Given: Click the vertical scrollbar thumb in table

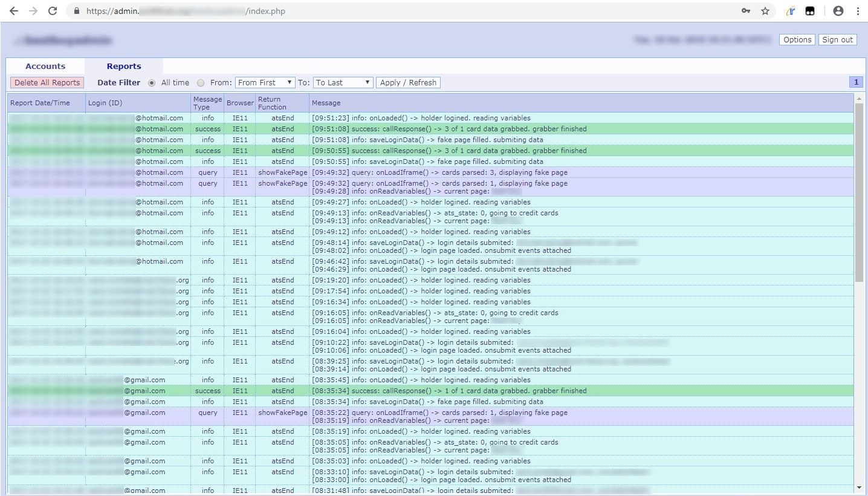Looking at the screenshot, I should click(859, 194).
